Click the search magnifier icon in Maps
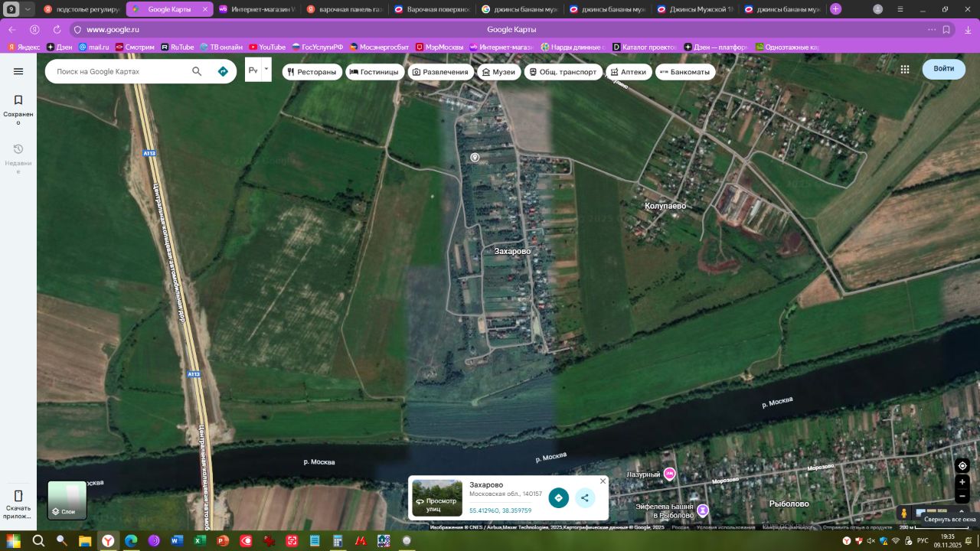Screen dimensions: 980x551 tap(197, 71)
